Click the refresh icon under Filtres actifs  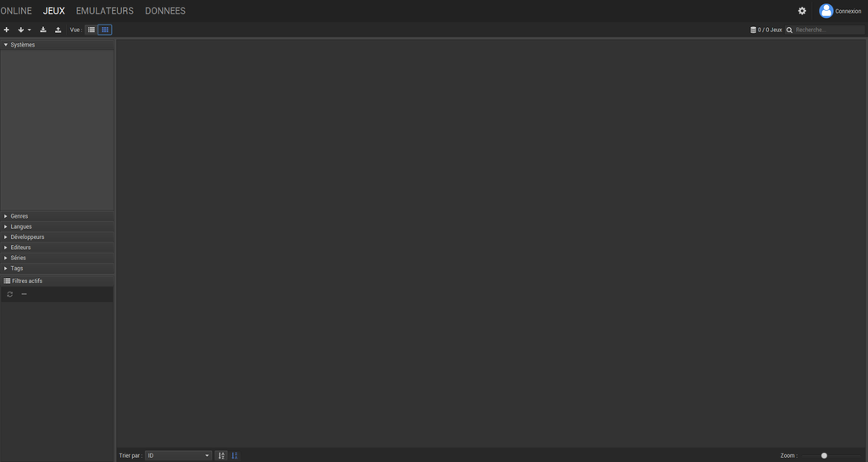coord(10,294)
